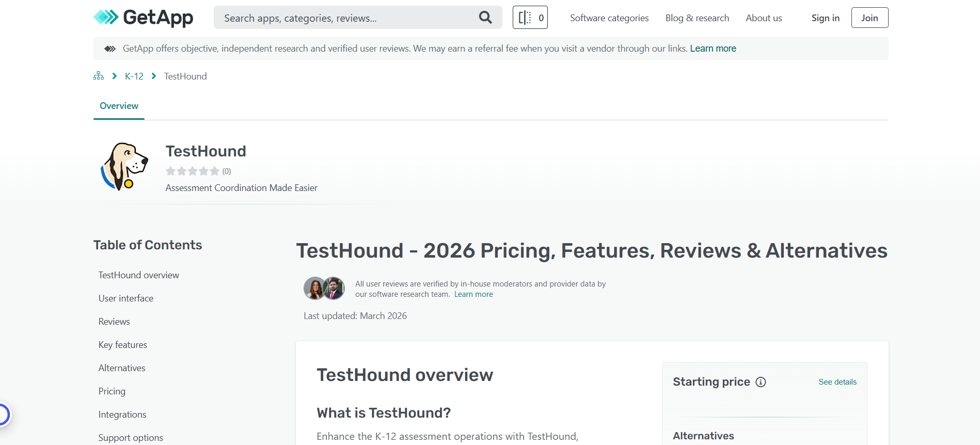
Task: Open About us menu
Action: point(764,18)
